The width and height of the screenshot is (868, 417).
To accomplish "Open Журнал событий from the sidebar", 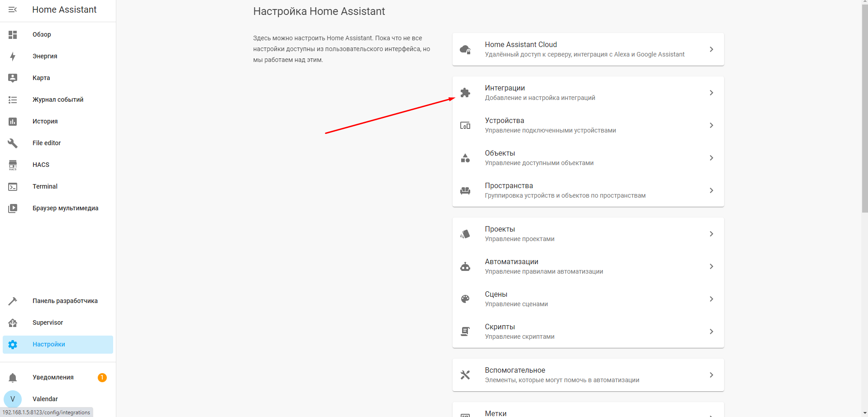I will (x=58, y=100).
